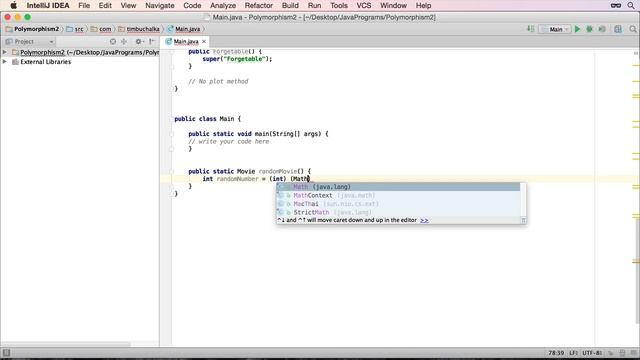Open the Project view selector dropdown
The width and height of the screenshot is (640, 360).
click(29, 41)
